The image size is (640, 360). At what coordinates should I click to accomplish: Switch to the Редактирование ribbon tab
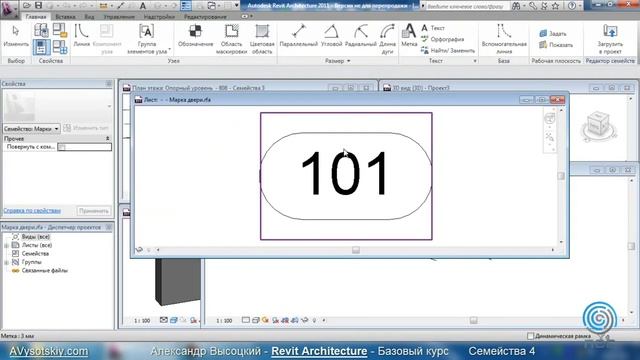(x=205, y=17)
